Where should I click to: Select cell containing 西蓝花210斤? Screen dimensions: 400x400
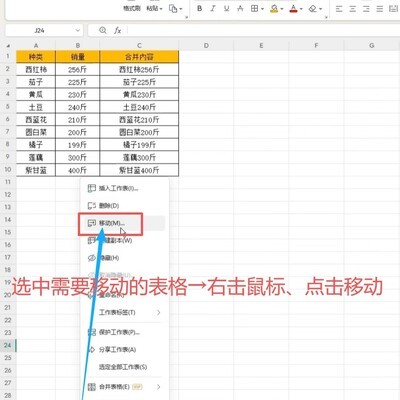tap(139, 120)
